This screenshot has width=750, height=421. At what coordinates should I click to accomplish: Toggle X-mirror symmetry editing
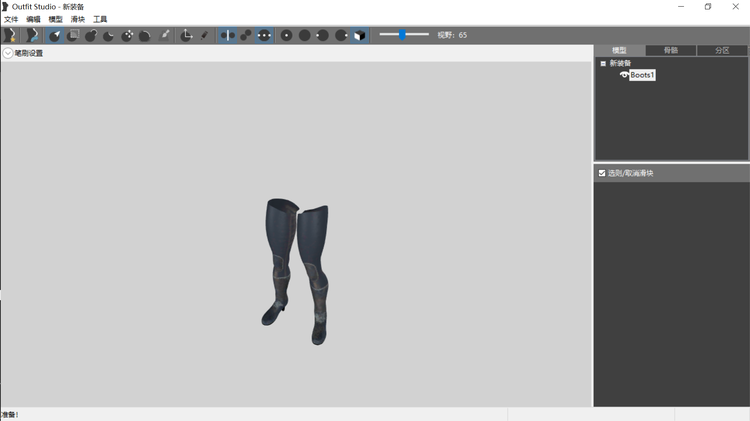pos(228,35)
